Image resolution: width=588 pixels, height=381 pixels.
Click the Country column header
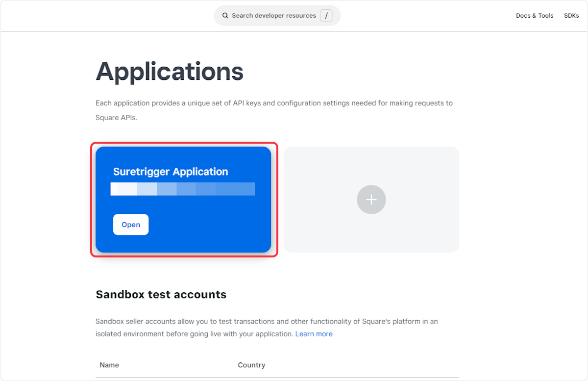[251, 365]
